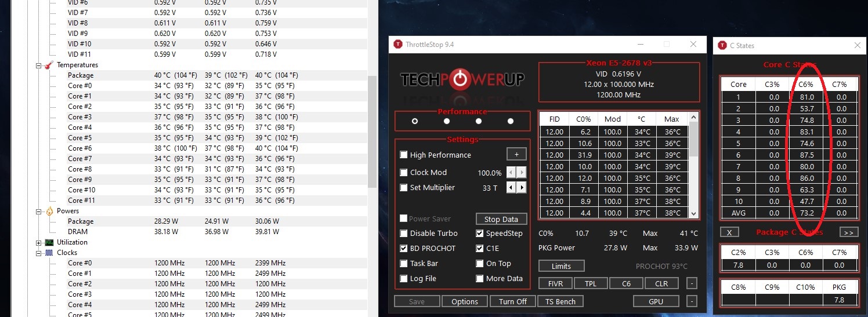Click the thermometer icon beside Temperatures

click(x=49, y=65)
